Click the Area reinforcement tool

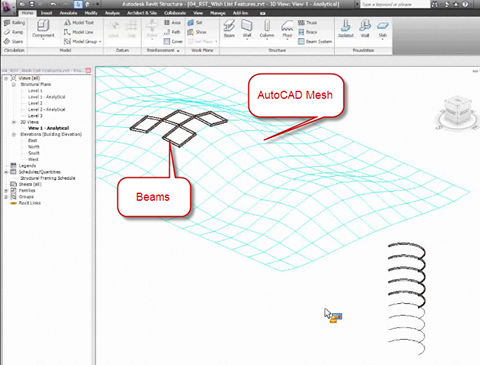coord(172,23)
